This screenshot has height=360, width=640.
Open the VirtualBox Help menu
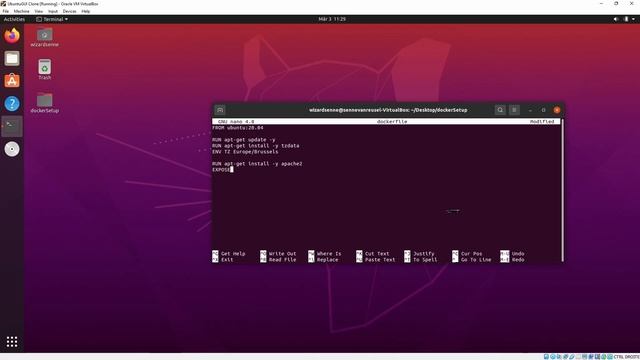[x=86, y=11]
